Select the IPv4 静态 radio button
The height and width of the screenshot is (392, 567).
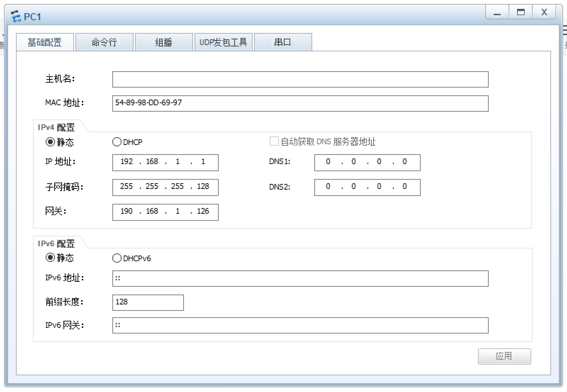[x=50, y=142]
